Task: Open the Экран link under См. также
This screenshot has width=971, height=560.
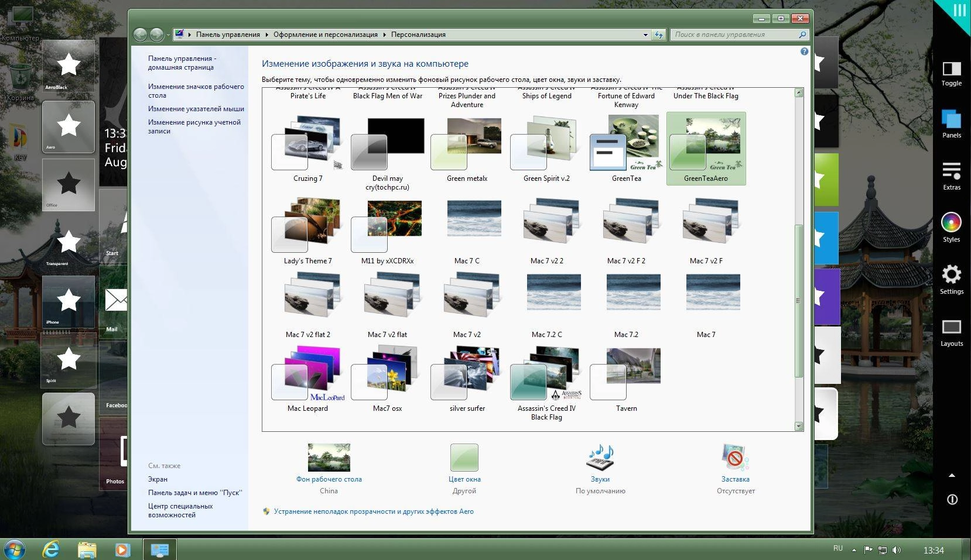Action: coord(158,479)
